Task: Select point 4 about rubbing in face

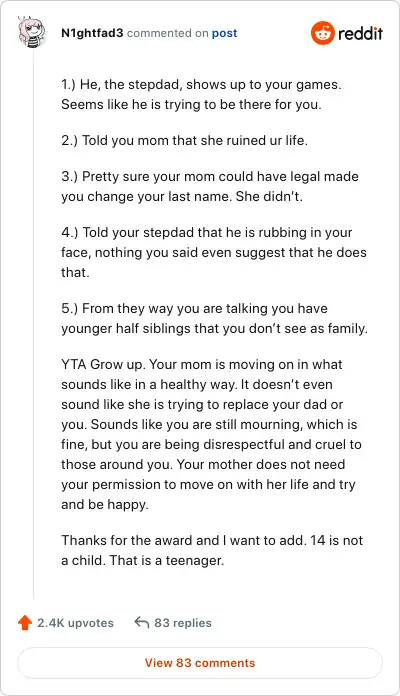Action: point(214,252)
